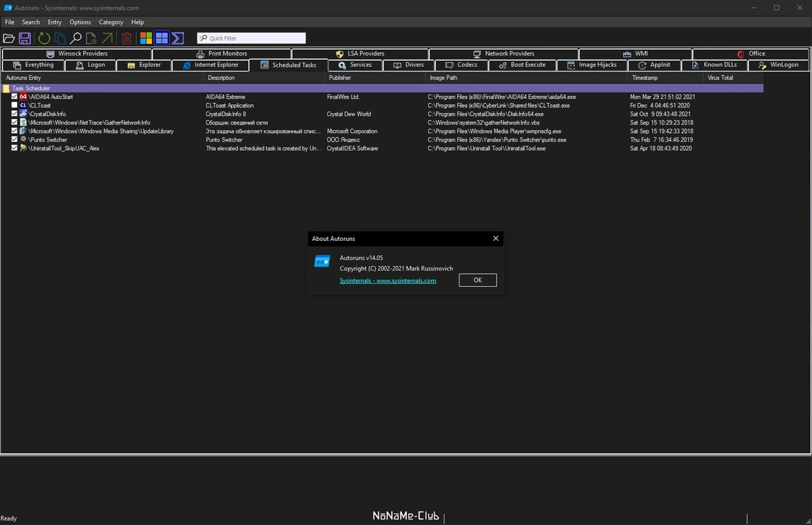
Task: Switch to the Print Monitors tab
Action: pyautogui.click(x=222, y=53)
